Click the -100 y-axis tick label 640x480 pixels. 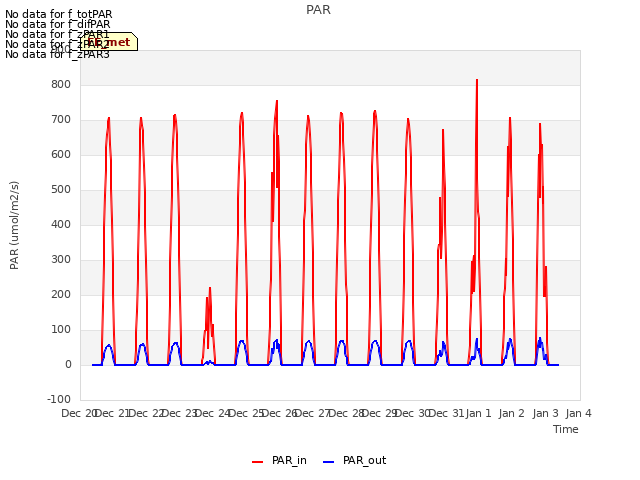coord(59,399)
